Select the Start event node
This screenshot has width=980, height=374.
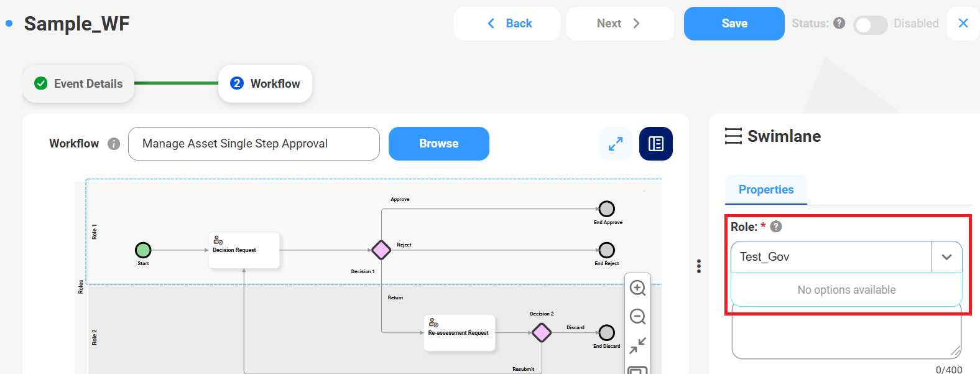click(x=143, y=250)
